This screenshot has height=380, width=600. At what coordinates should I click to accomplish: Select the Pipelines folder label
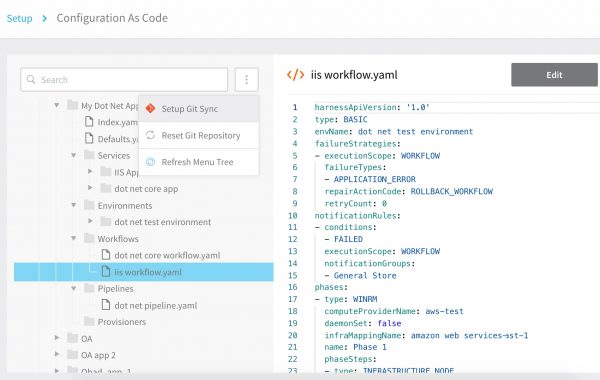coord(116,289)
